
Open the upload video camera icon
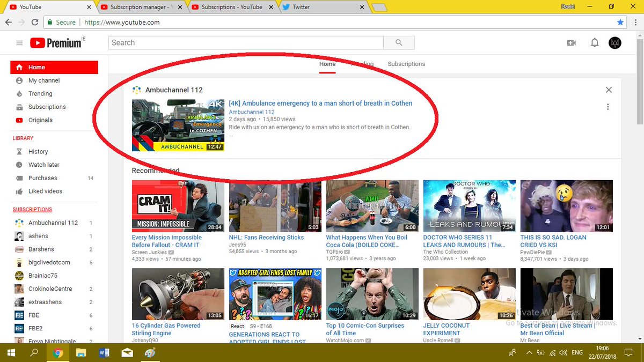pos(571,43)
